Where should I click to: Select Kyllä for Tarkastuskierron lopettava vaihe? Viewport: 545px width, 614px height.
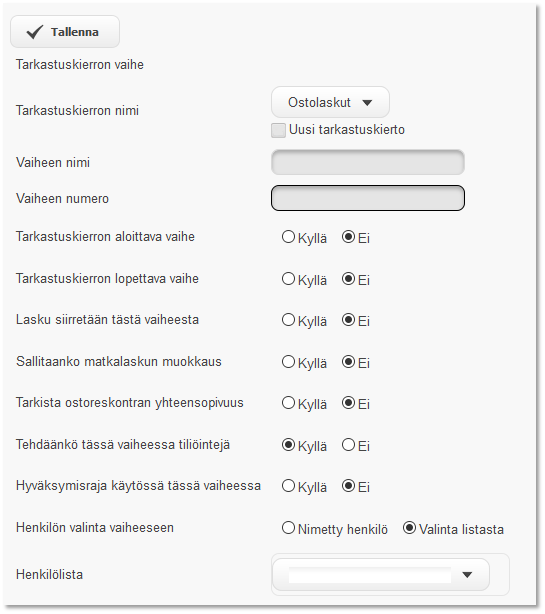(x=288, y=279)
